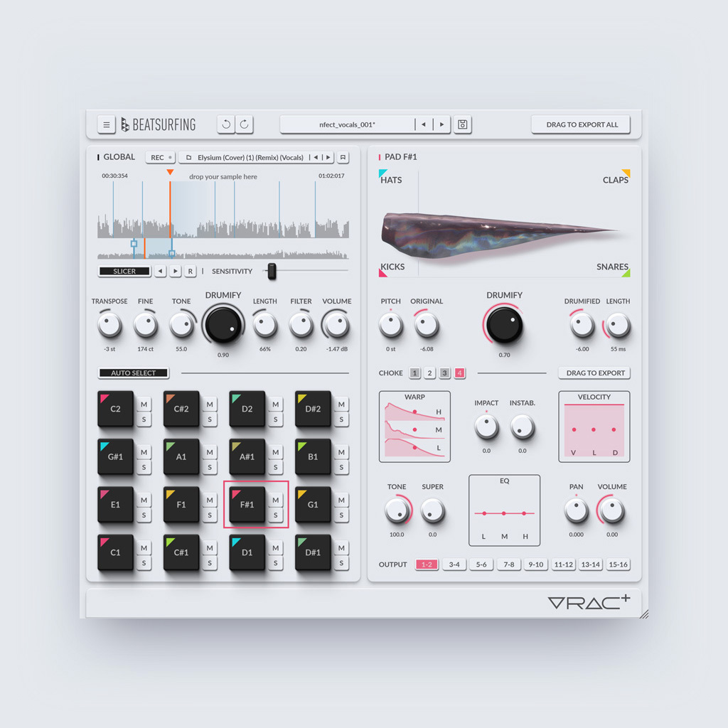Select the C#1 pad
Screen dimensions: 728x728
coord(181,552)
